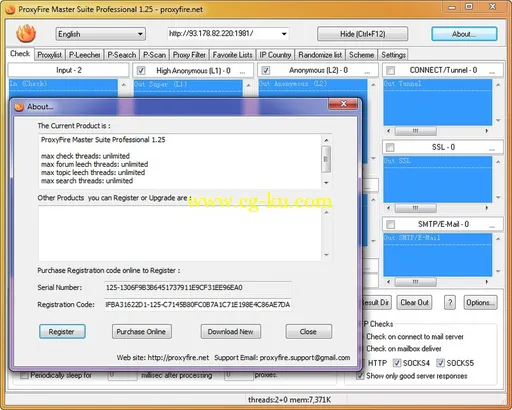This screenshot has width=512, height=410.
Task: Select the Check tab
Action: click(x=20, y=54)
